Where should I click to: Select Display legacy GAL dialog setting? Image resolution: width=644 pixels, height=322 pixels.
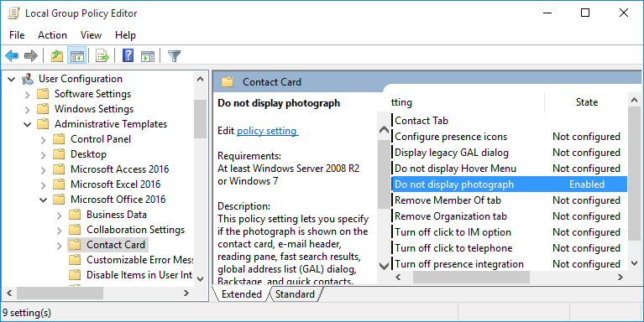click(510, 153)
